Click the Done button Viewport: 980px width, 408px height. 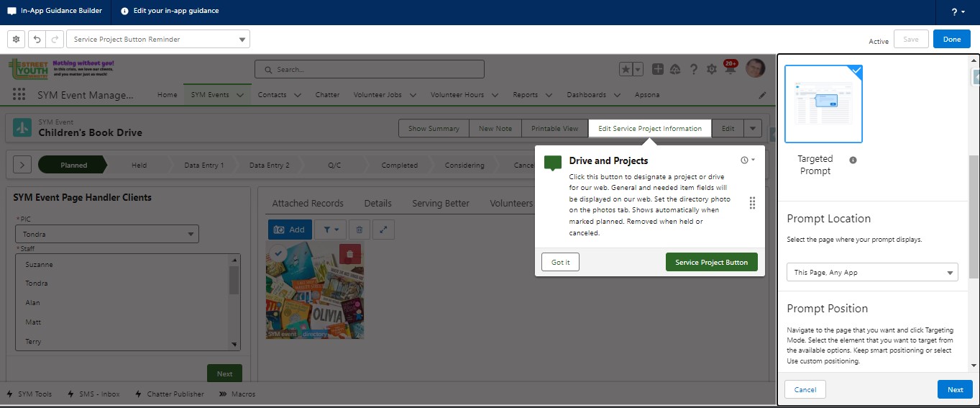[952, 39]
